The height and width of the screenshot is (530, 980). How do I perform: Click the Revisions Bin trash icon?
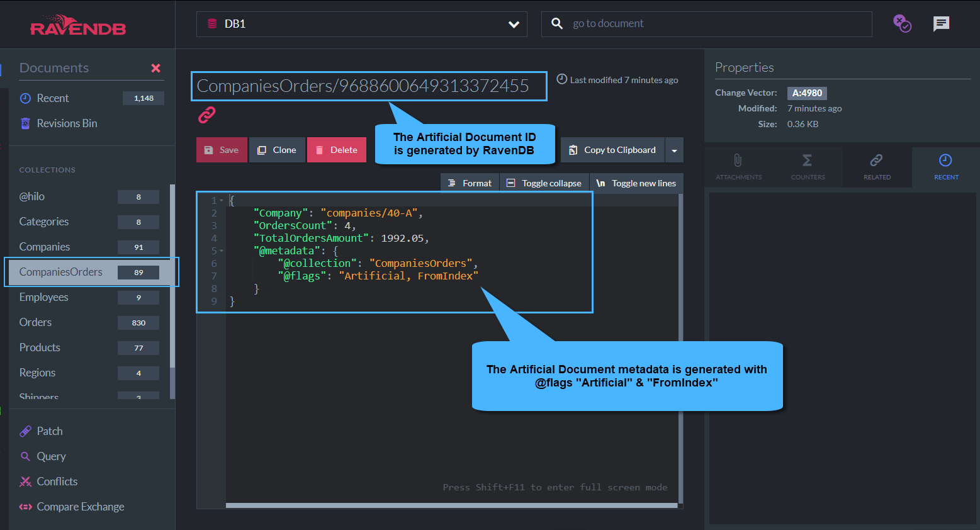point(25,123)
